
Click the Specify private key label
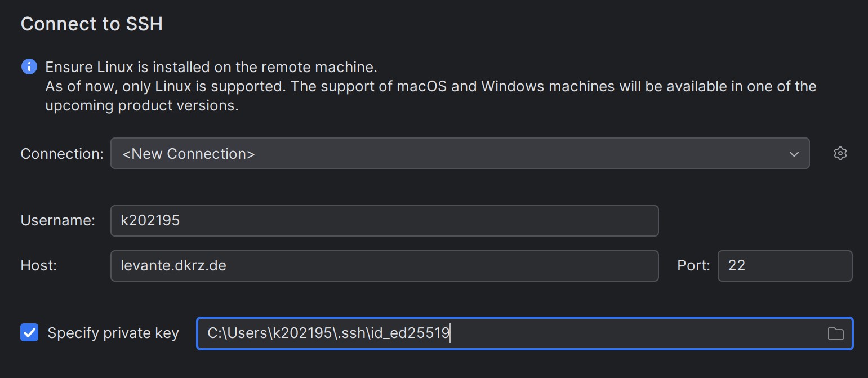(x=113, y=333)
